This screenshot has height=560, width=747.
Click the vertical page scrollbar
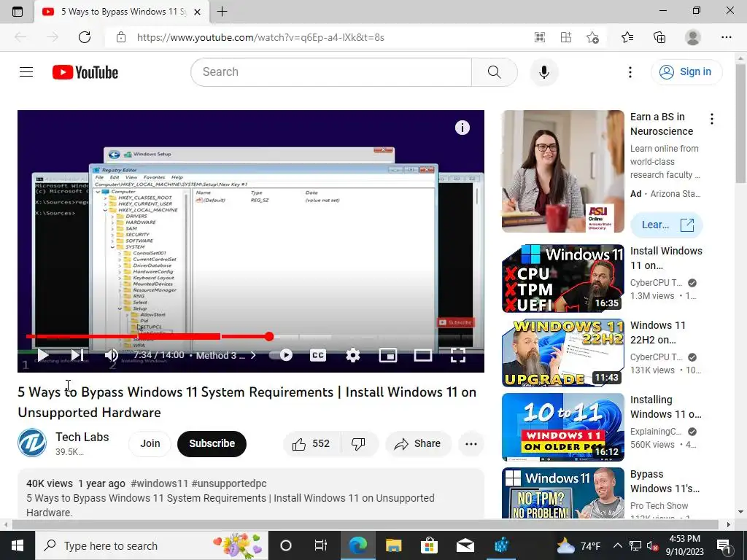point(741,122)
